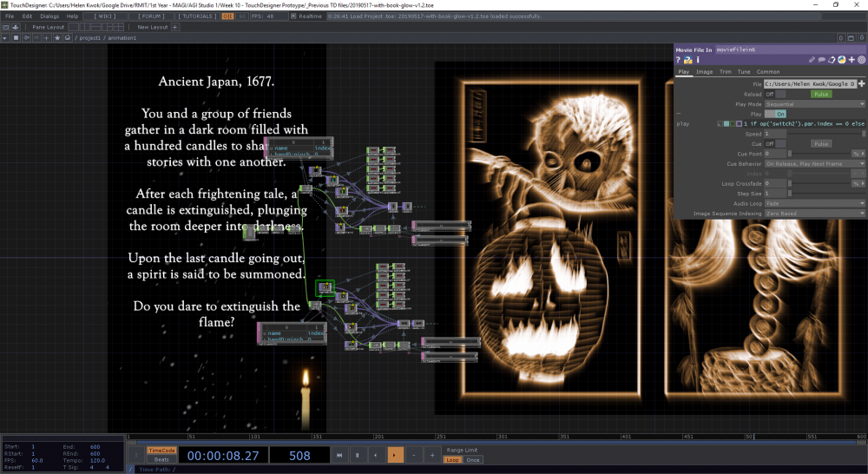Click the second icon in the pane layout toolbar
The image size is (868, 474).
click(x=16, y=27)
